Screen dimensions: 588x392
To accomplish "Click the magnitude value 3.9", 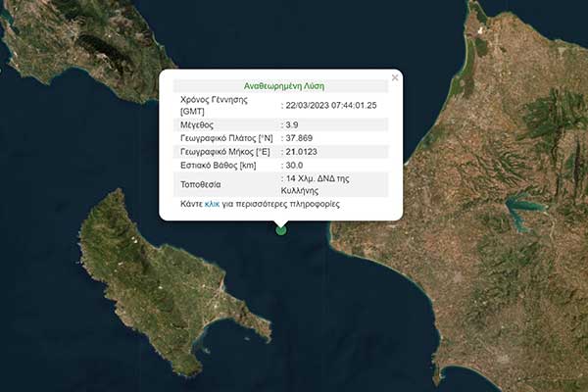I will [x=290, y=124].
